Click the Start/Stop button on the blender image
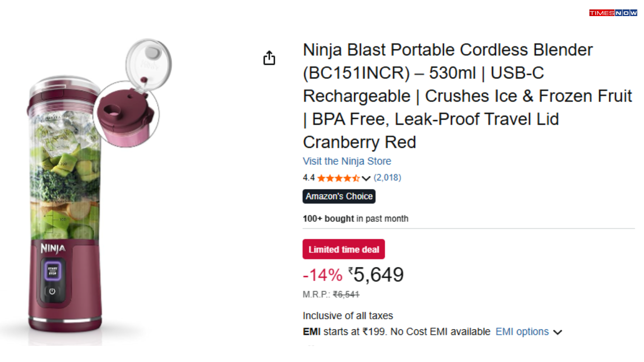The image size is (644, 362). click(x=52, y=270)
